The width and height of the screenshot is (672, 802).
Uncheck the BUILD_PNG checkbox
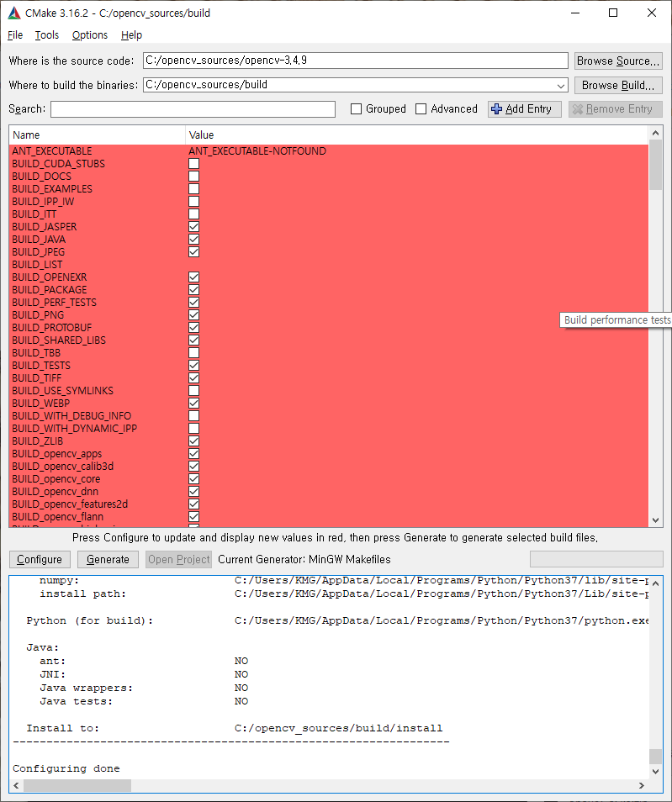pyautogui.click(x=194, y=315)
